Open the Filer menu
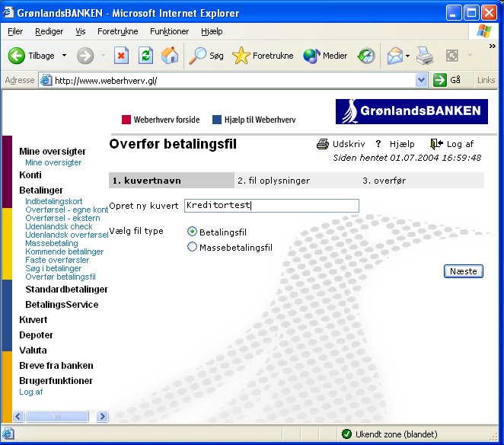 pyautogui.click(x=15, y=31)
